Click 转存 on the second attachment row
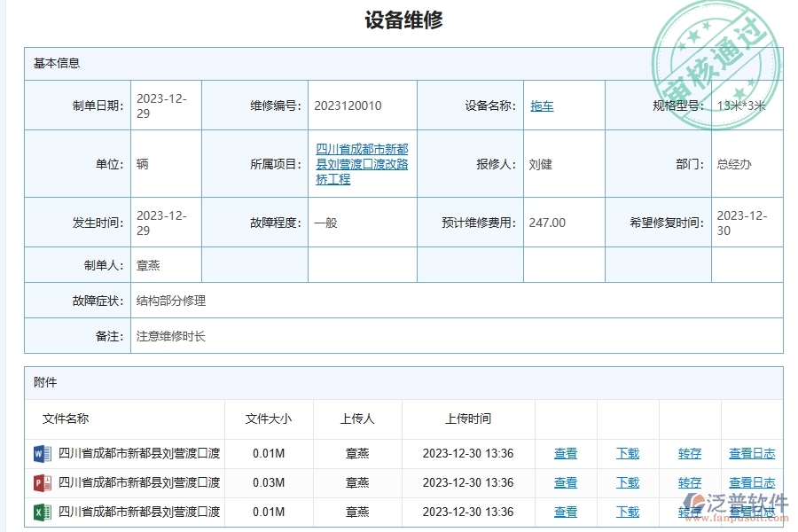The image size is (798, 532). (x=689, y=482)
